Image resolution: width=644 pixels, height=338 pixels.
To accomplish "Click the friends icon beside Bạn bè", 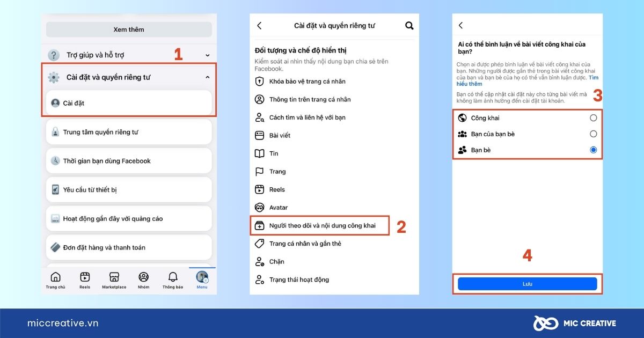I will coord(462,150).
